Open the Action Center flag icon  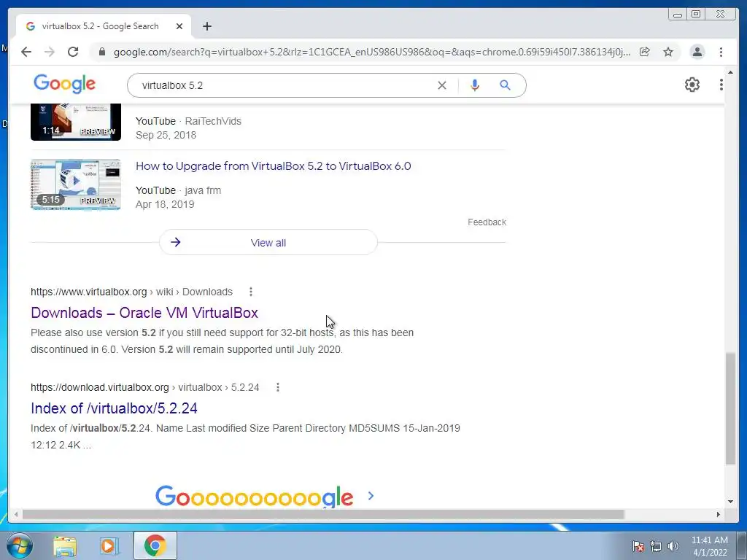click(x=638, y=546)
